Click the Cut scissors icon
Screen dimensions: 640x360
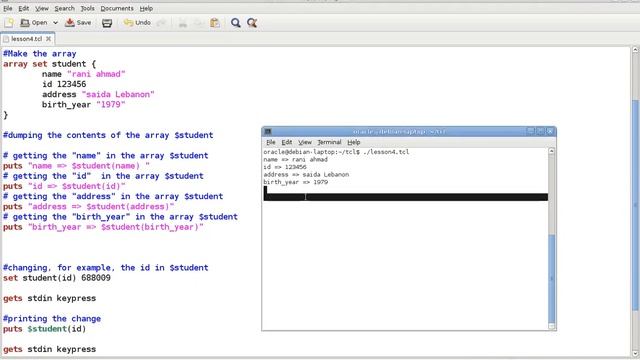182,23
